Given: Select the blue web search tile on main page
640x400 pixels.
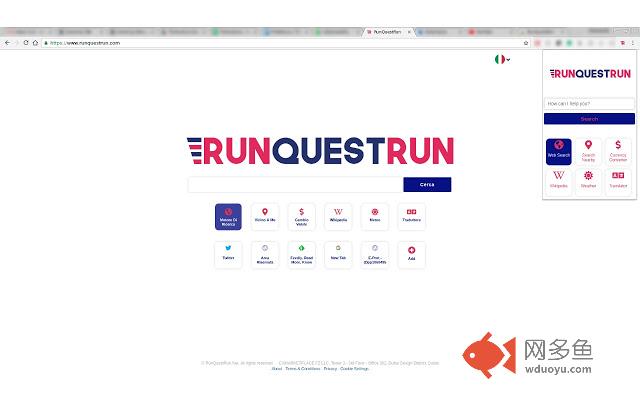Looking at the screenshot, I should point(228,217).
